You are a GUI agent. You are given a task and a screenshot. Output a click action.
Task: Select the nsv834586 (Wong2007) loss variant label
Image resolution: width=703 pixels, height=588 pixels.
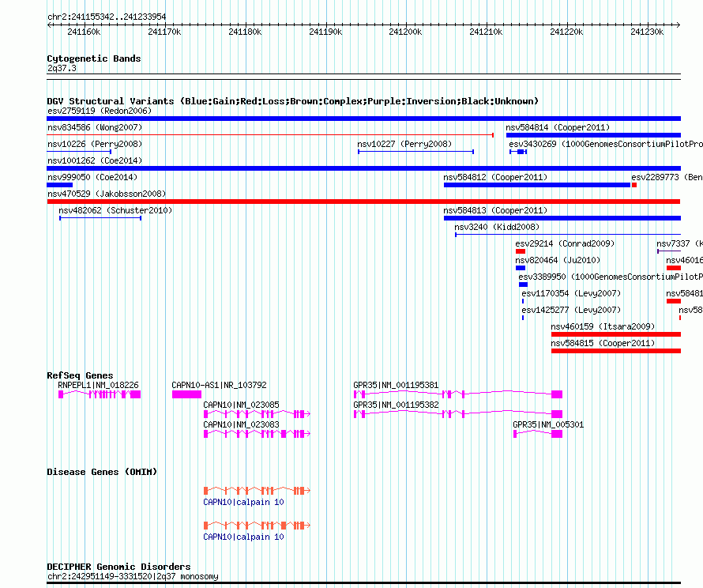[95, 127]
